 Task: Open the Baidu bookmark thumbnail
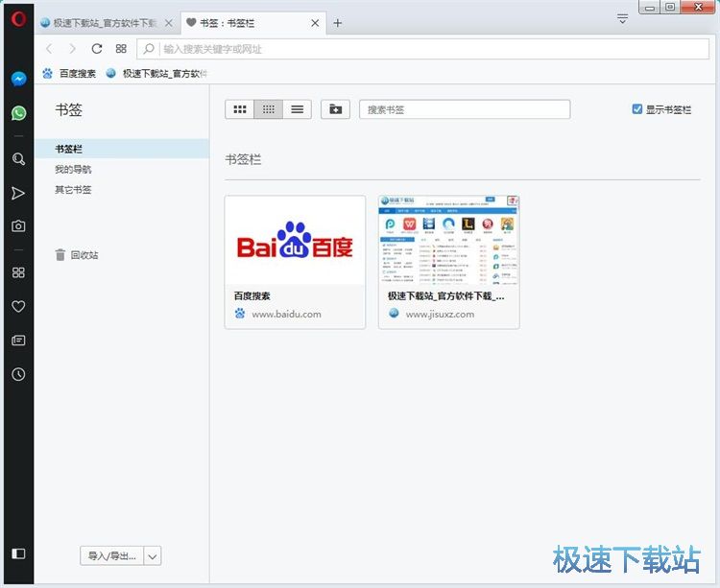pyautogui.click(x=296, y=241)
